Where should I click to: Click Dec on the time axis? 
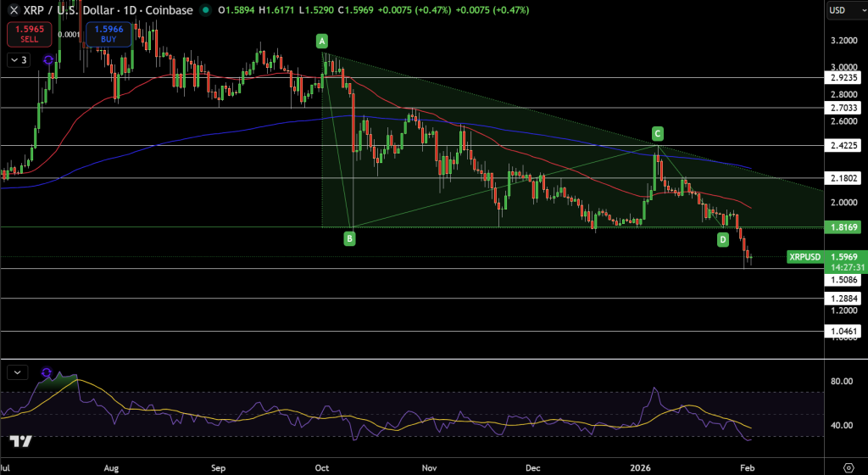532,468
